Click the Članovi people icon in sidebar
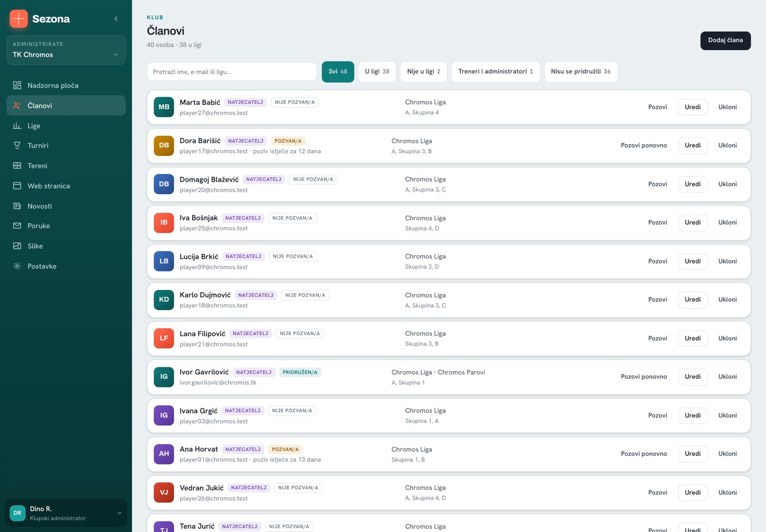This screenshot has height=532, width=766. [17, 105]
